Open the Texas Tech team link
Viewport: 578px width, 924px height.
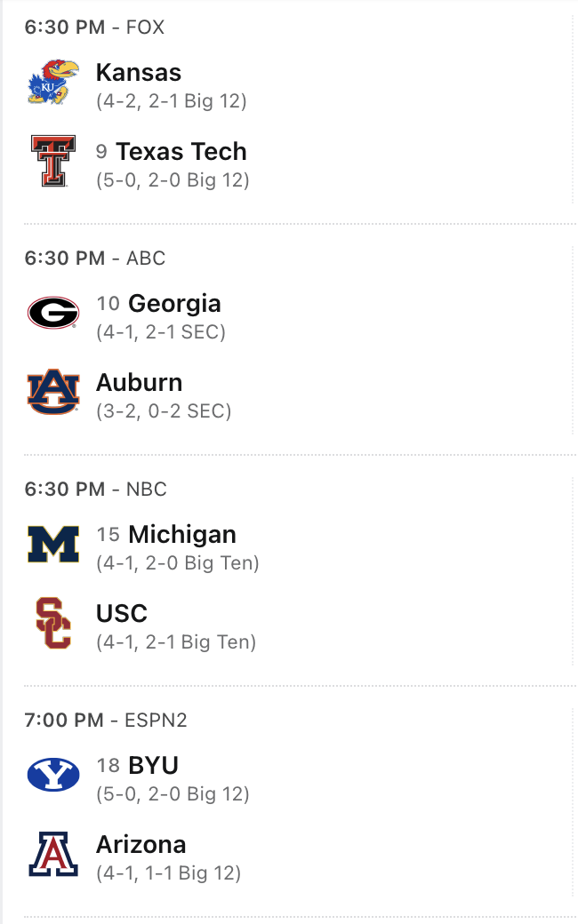point(181,152)
